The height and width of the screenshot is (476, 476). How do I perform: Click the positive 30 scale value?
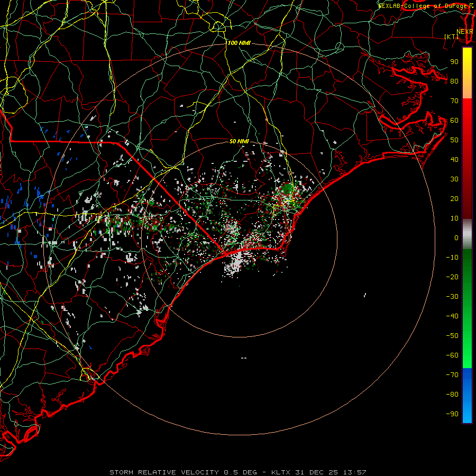454,179
